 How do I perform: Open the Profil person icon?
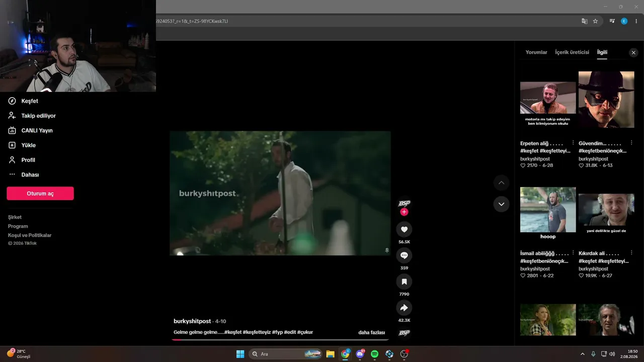pos(12,160)
